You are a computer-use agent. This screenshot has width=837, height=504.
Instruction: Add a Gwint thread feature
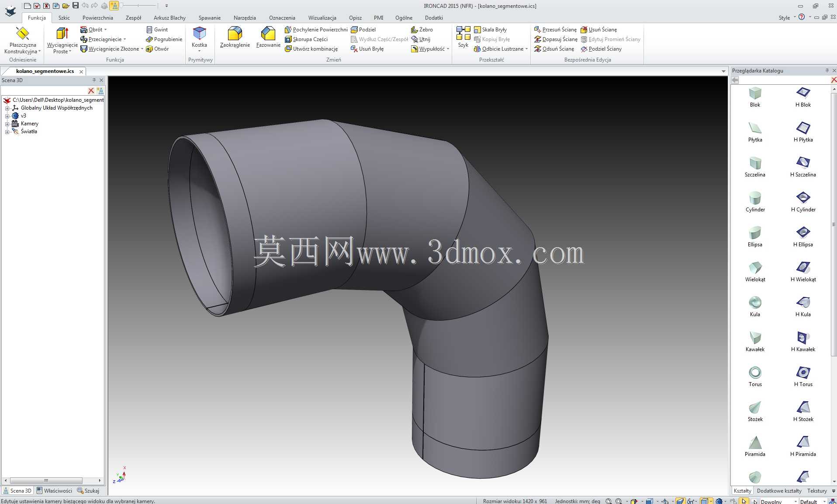tap(157, 30)
